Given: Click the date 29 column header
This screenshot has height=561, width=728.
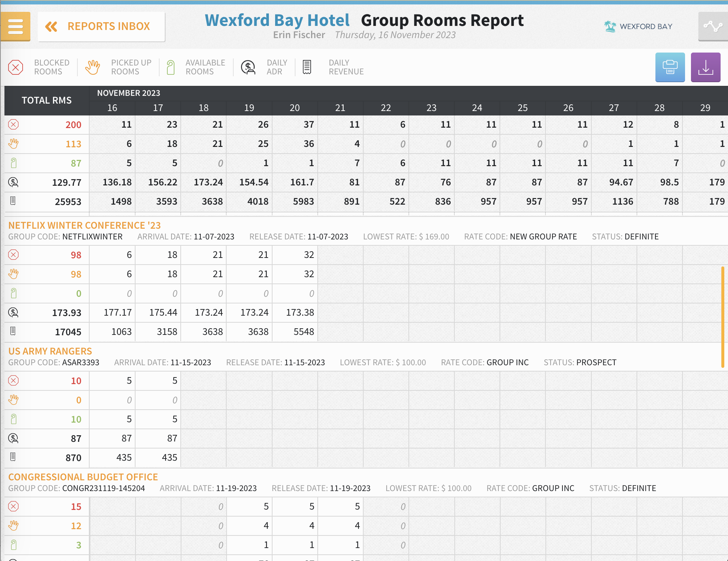Looking at the screenshot, I should coord(705,108).
